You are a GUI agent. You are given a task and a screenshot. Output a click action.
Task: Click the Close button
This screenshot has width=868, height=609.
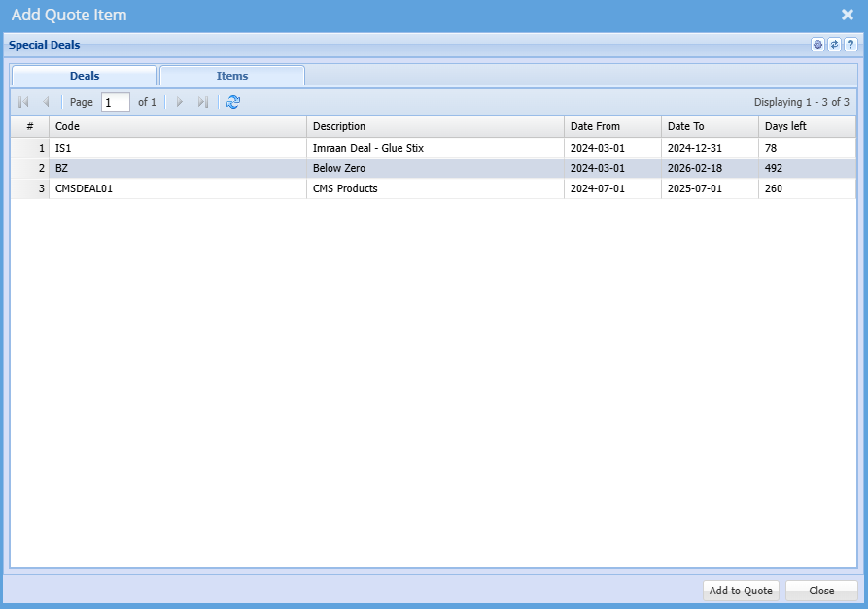821,591
